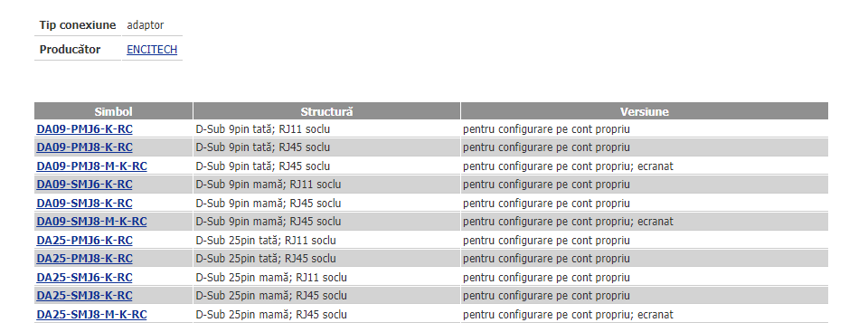Click the DA09-PMJ8-M-K-RC ecranat version cell
This screenshot has width=868, height=332.
tap(645, 166)
